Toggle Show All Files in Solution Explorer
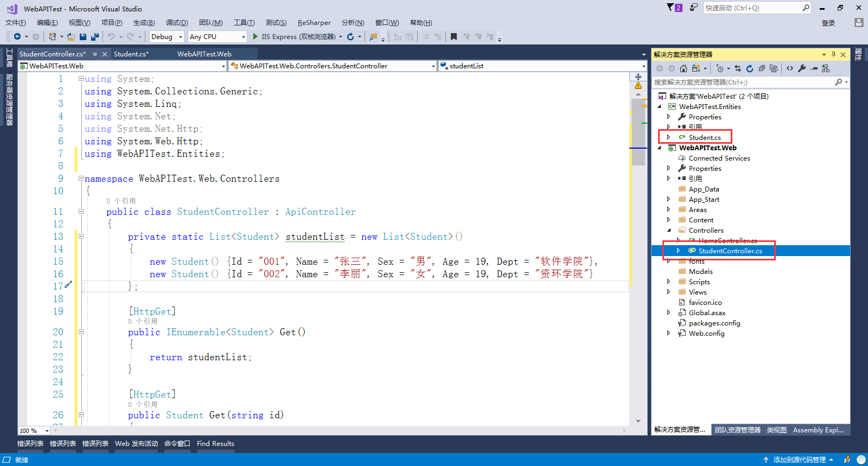 click(x=774, y=68)
